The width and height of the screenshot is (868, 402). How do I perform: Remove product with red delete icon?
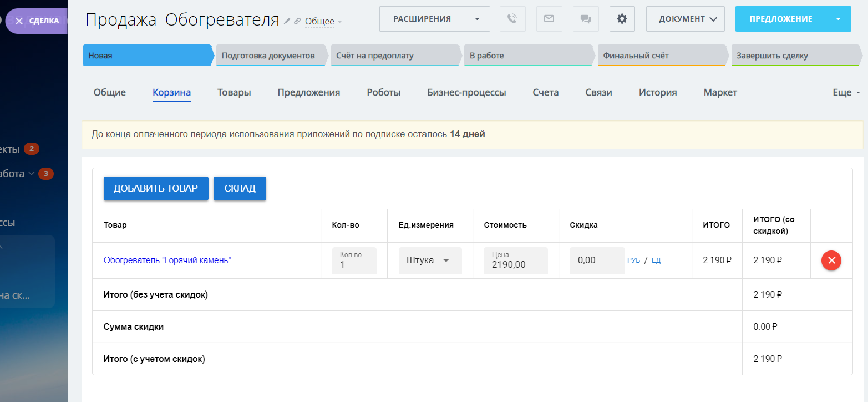tap(831, 260)
